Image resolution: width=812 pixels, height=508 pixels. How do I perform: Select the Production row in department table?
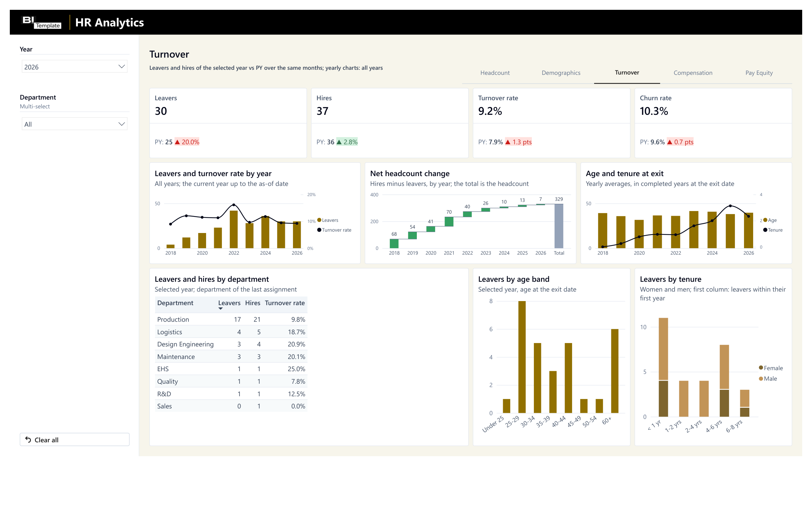tap(231, 319)
